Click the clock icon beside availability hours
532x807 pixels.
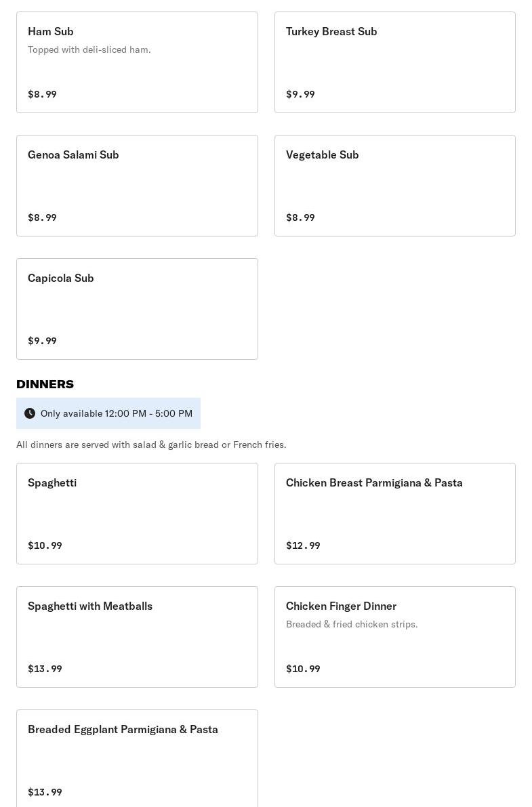pos(30,413)
